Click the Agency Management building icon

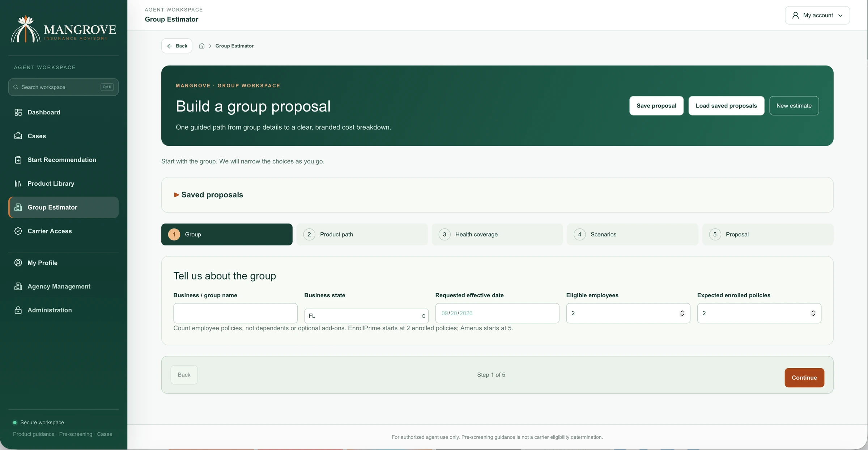[x=18, y=286]
